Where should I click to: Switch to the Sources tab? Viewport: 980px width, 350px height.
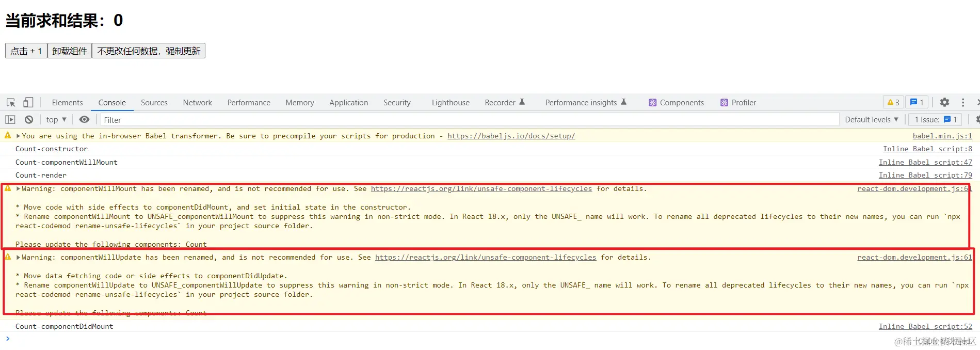tap(154, 103)
